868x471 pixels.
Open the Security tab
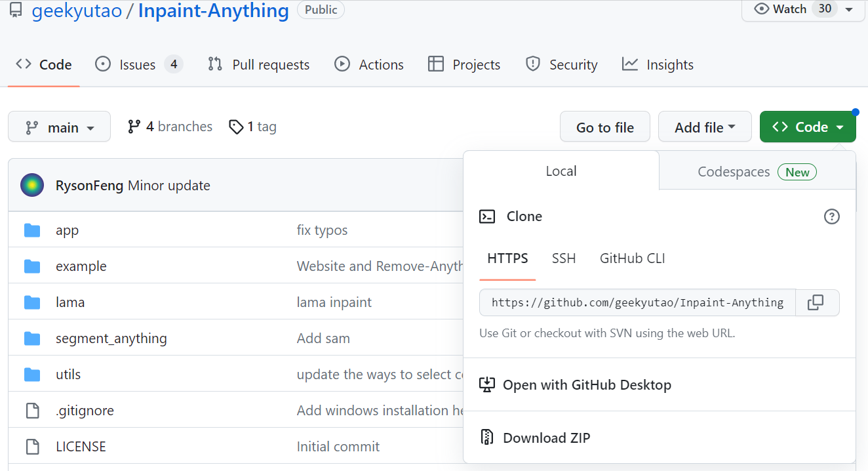(562, 64)
